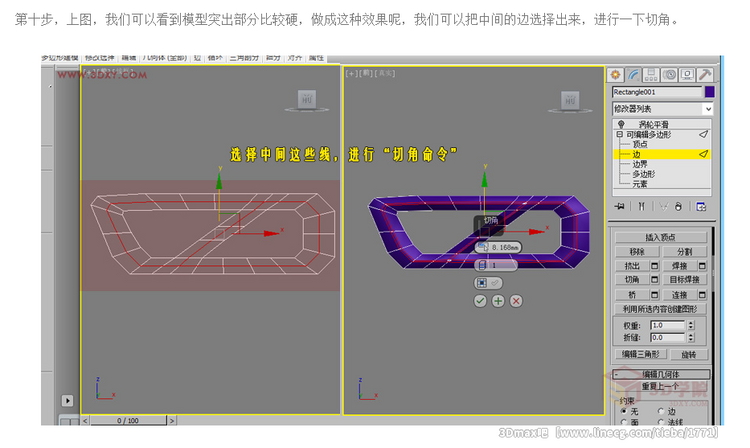Open the 修改器列表 modifier list dropdown
The height and width of the screenshot is (448, 750).
coord(663,109)
